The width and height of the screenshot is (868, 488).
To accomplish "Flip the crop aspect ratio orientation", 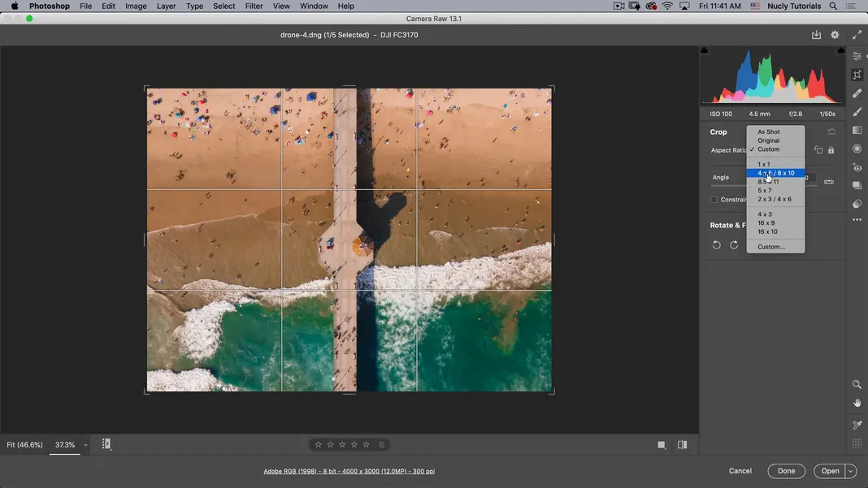I will coord(818,150).
